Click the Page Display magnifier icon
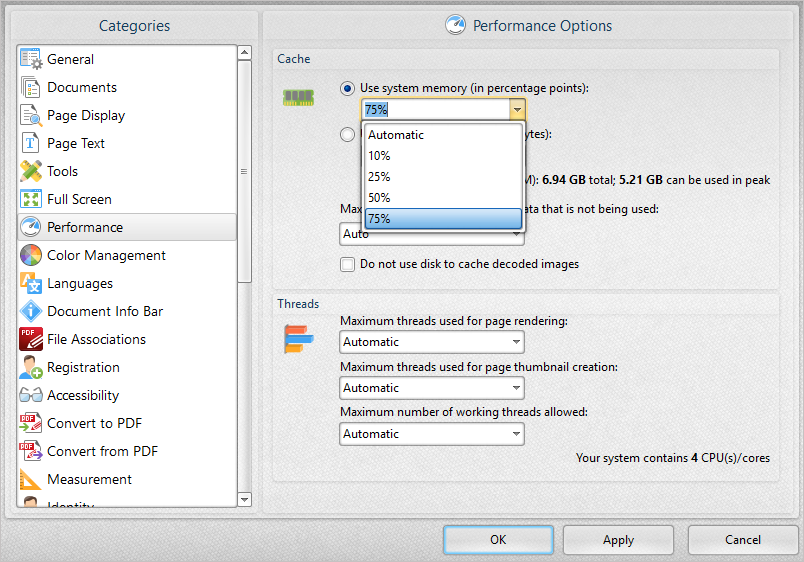The width and height of the screenshot is (804, 562). coord(30,115)
